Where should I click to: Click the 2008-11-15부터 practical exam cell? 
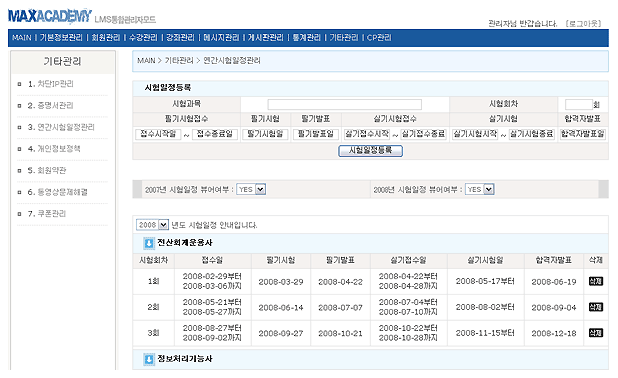[485, 333]
